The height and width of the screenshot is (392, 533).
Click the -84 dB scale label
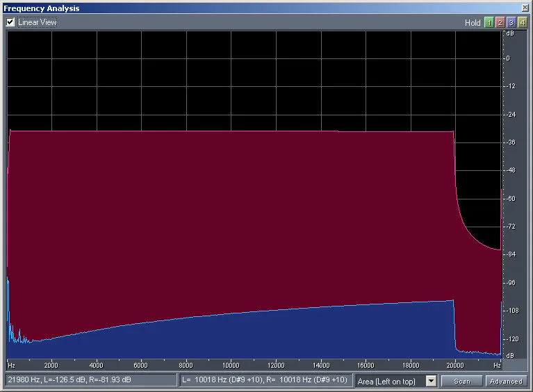(511, 254)
